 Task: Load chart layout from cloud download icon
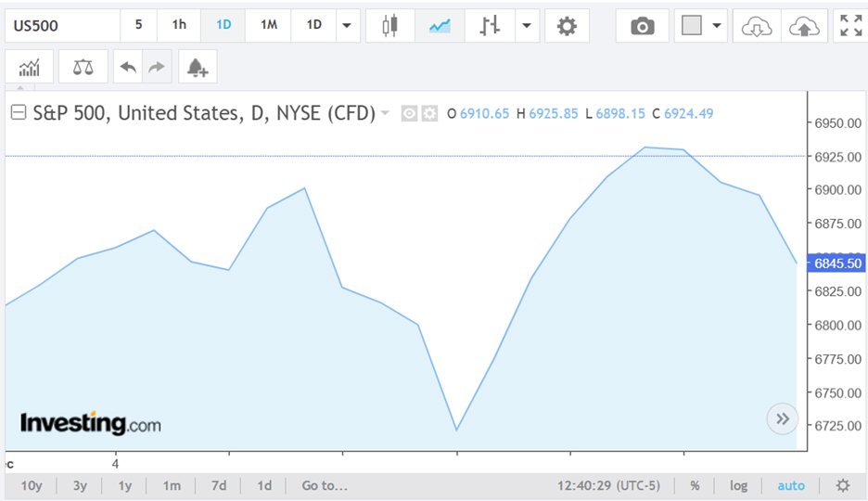point(757,26)
